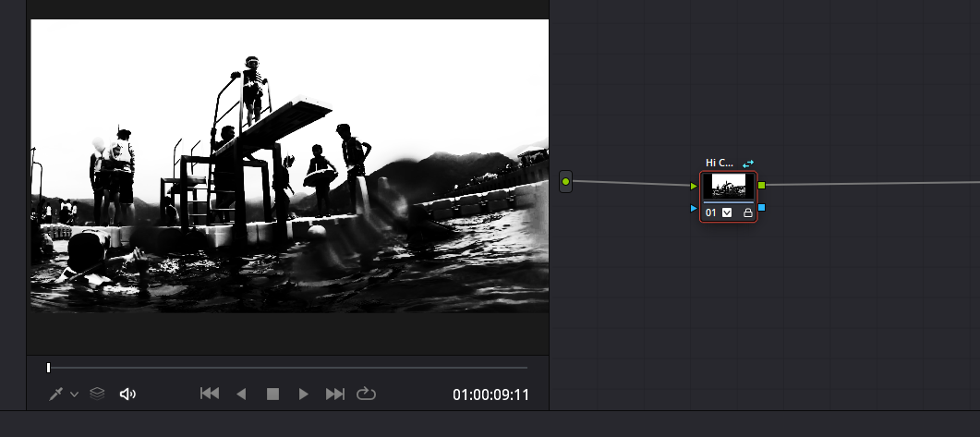Viewport: 980px width, 437px height.
Task: Click the viewer scrubber playhead
Action: pos(48,368)
